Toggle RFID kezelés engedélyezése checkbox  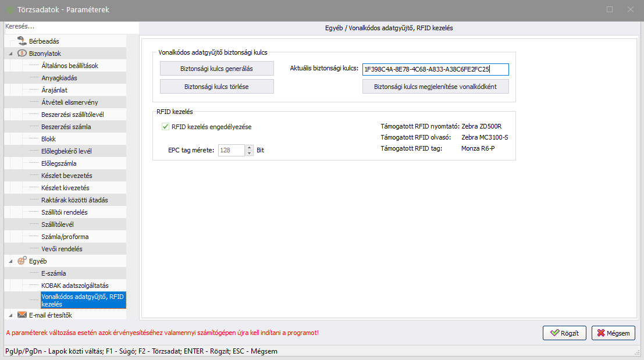165,126
